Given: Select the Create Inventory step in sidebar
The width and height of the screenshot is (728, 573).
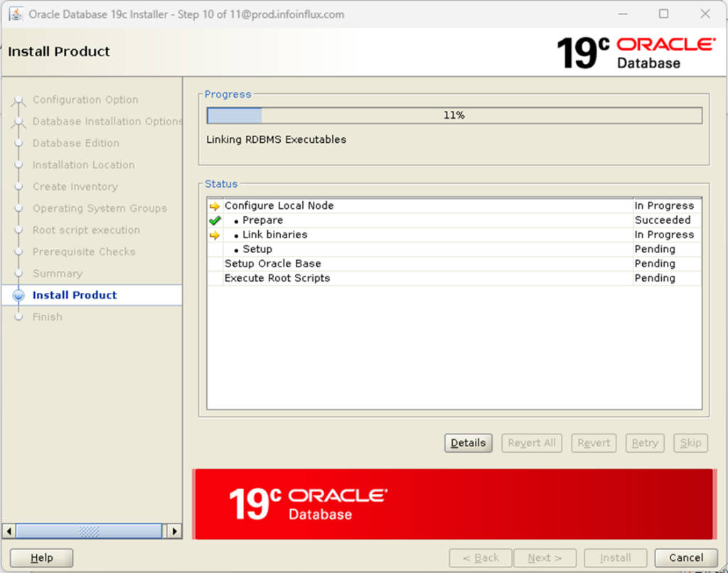Looking at the screenshot, I should [74, 186].
